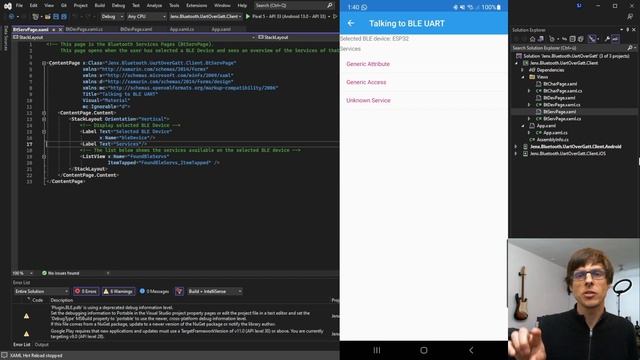Open the Debug menu

pos(118,5)
